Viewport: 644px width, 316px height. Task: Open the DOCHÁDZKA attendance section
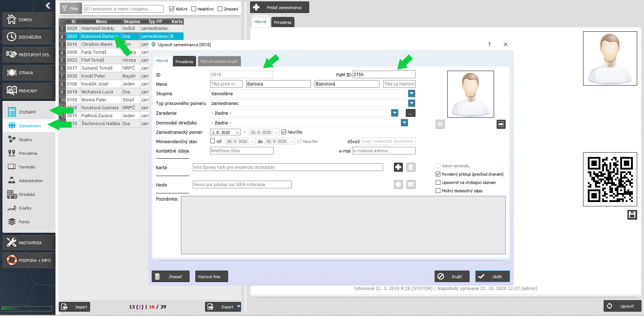pos(29,37)
